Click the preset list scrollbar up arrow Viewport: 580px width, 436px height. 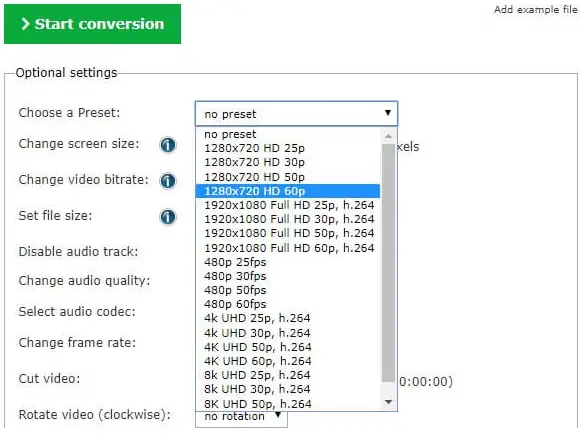pyautogui.click(x=388, y=136)
